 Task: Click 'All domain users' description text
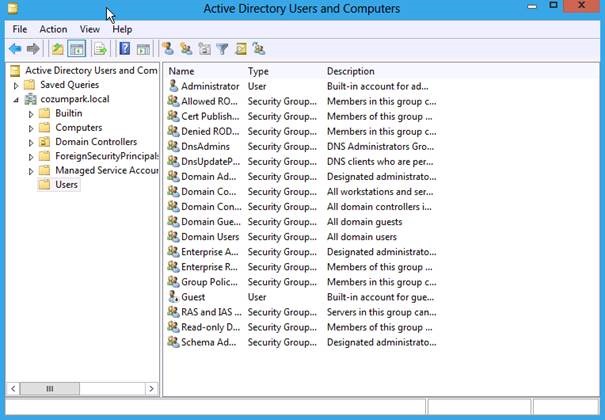pos(362,237)
